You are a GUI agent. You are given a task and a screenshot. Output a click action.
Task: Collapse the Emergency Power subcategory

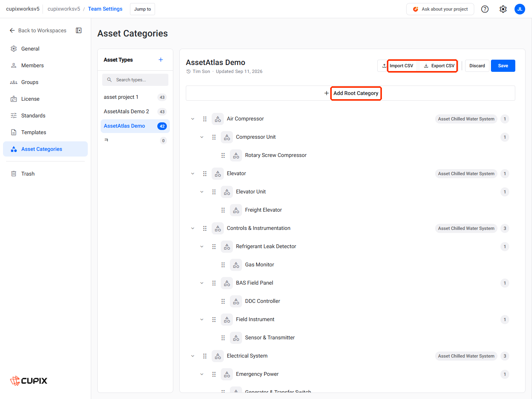tap(202, 374)
